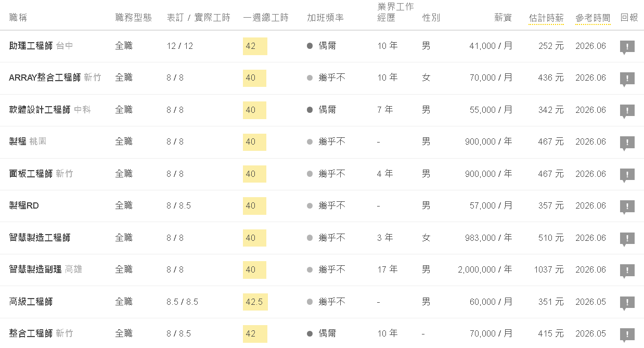The width and height of the screenshot is (644, 348).
Task: Click report icon for 智慧製造副理 高雄 row
Action: click(x=627, y=271)
